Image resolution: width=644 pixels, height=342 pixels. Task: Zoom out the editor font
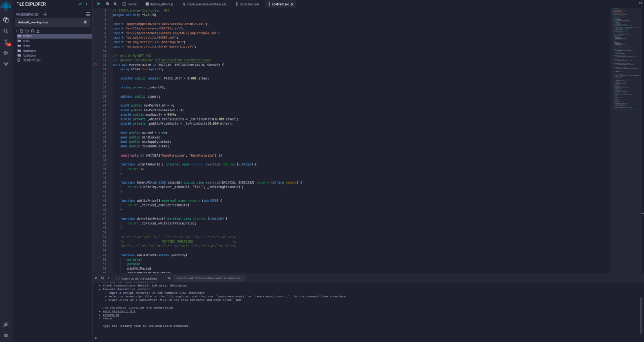pyautogui.click(x=108, y=4)
